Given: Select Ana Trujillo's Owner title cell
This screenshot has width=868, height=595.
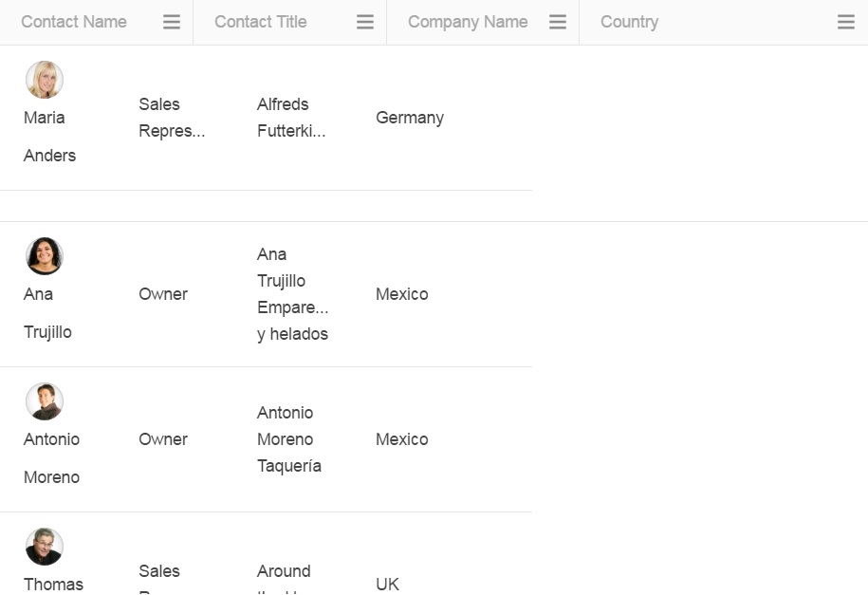Looking at the screenshot, I should (163, 294).
